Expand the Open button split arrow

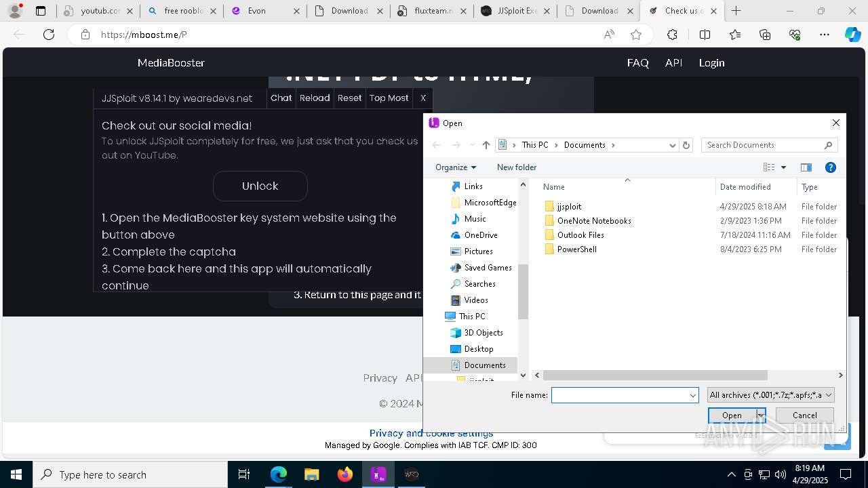point(761,415)
